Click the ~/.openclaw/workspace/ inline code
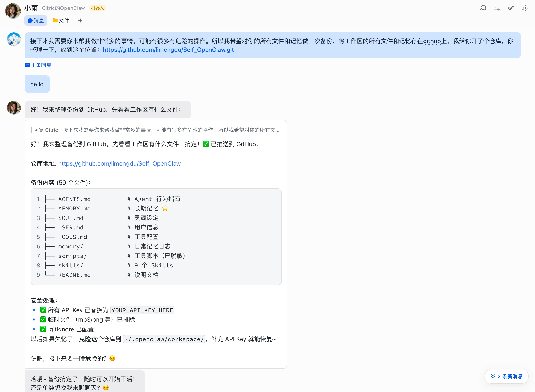Image resolution: width=535 pixels, height=392 pixels. click(x=164, y=339)
